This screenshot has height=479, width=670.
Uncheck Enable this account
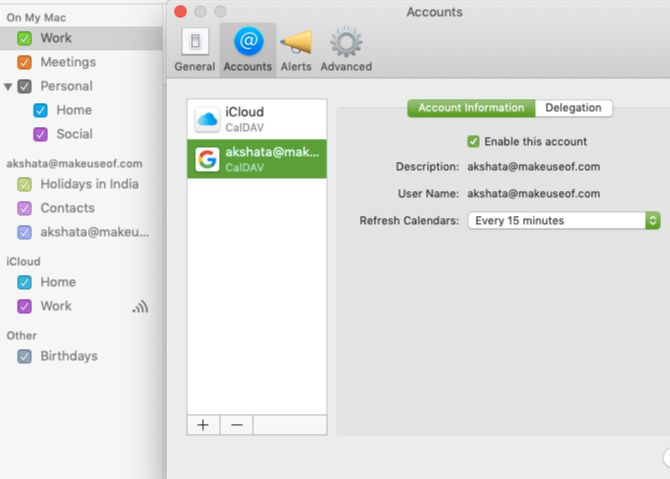tap(474, 142)
